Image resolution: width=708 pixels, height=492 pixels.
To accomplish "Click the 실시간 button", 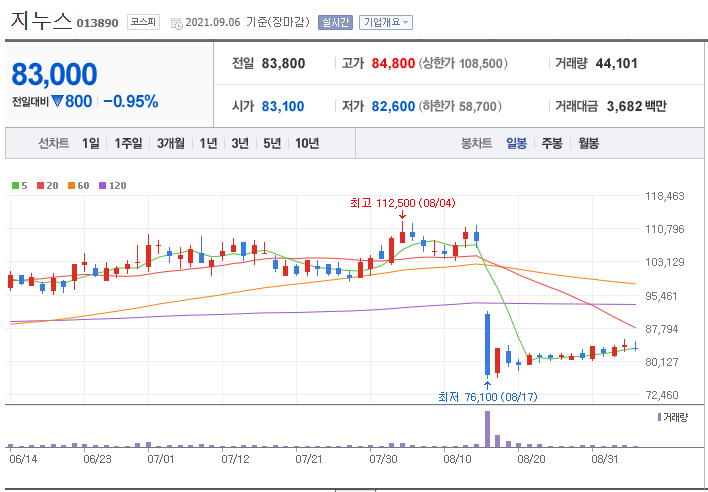I will click(x=335, y=22).
